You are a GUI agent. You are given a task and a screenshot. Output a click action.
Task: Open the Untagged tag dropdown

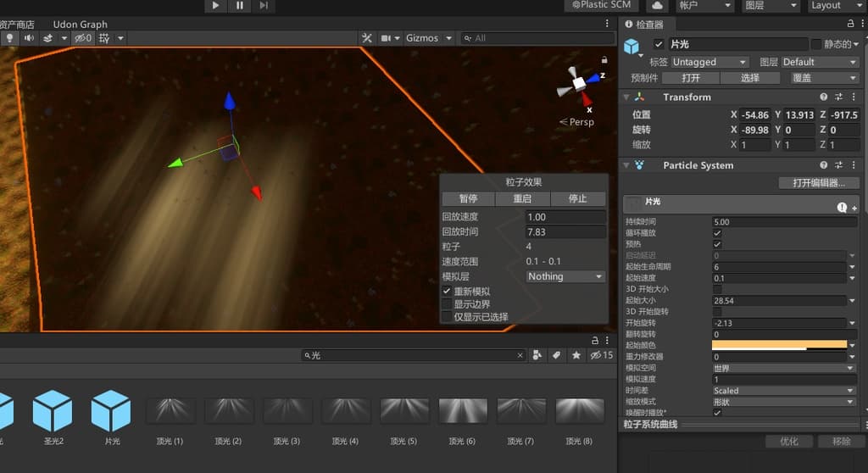point(709,62)
